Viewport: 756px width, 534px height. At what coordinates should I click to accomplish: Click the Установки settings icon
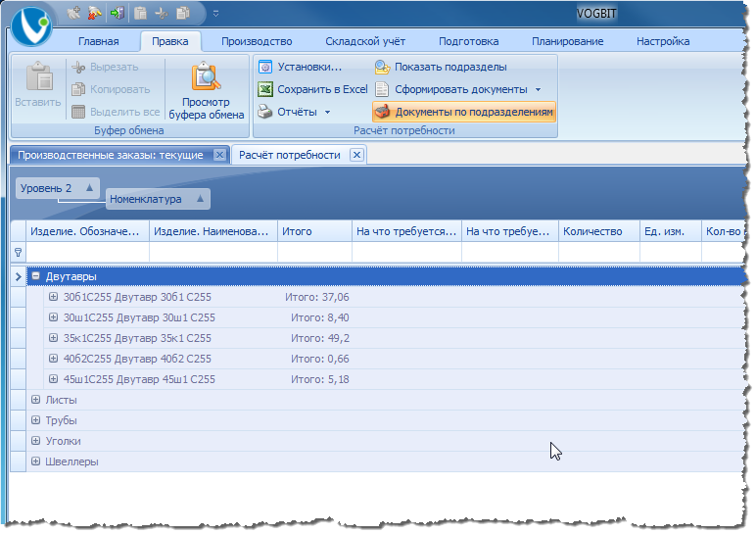[x=264, y=67]
